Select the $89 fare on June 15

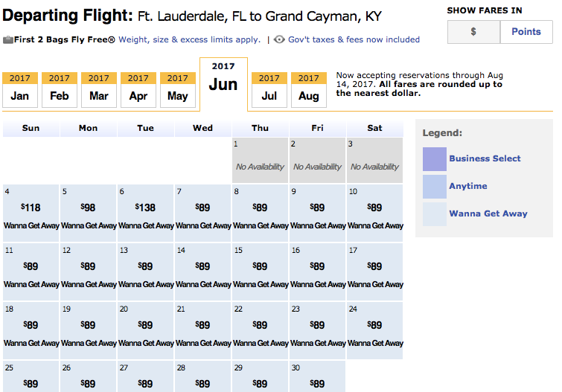[x=260, y=266]
